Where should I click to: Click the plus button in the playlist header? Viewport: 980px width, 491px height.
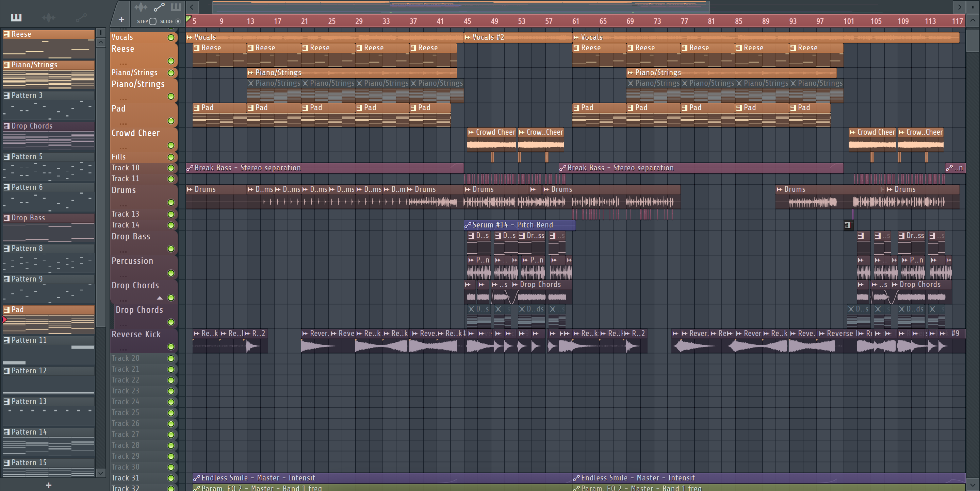(x=121, y=19)
